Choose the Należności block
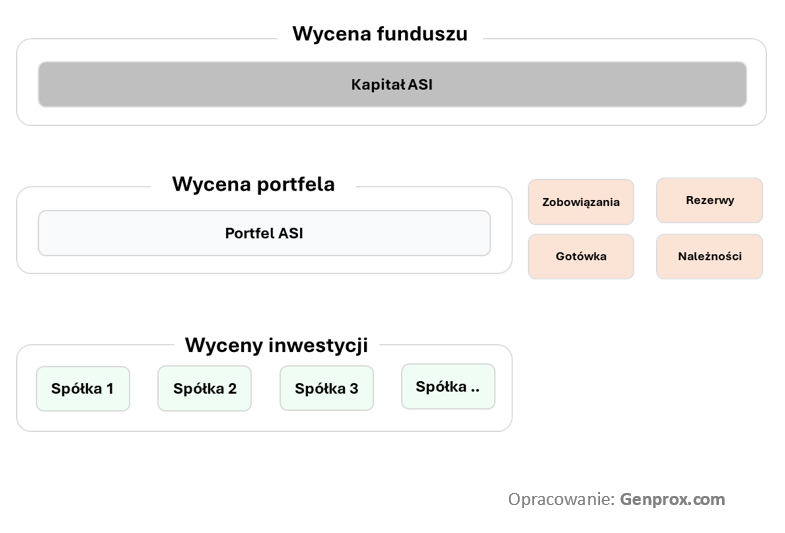Image resolution: width=785 pixels, height=533 pixels. pos(709,256)
